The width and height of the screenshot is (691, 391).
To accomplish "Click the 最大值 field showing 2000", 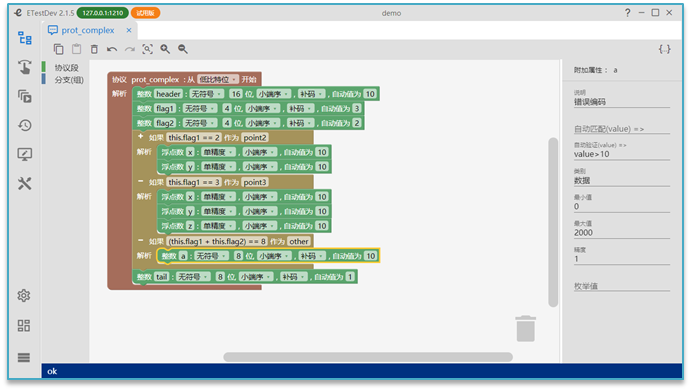I will 621,233.
